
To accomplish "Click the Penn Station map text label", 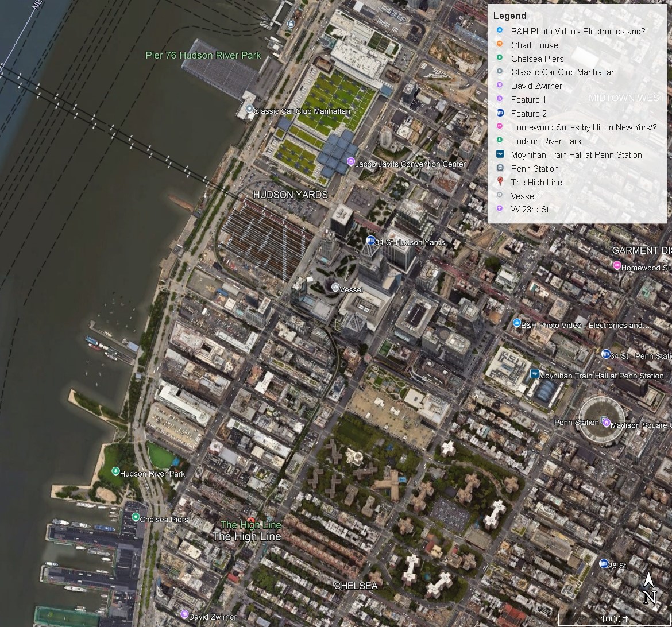I will coord(577,423).
